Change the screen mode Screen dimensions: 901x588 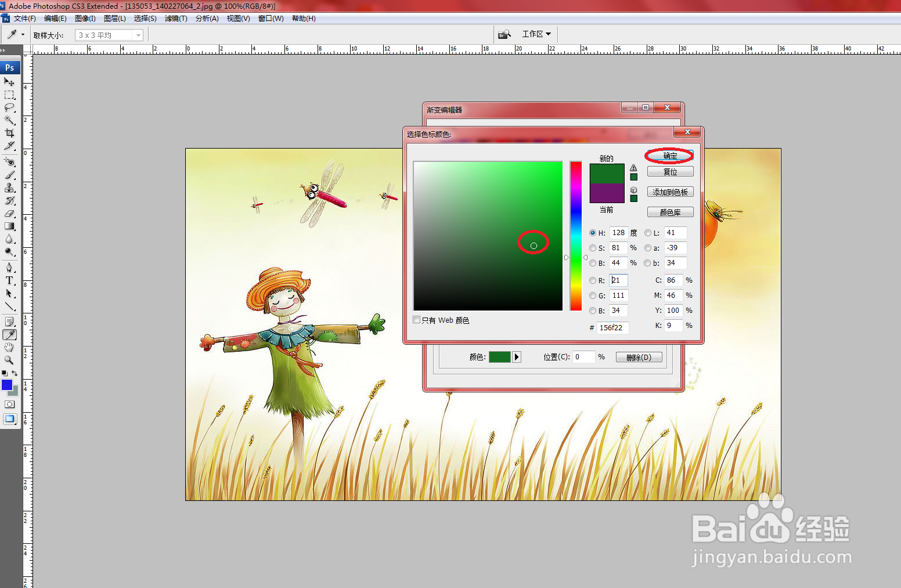[x=9, y=419]
